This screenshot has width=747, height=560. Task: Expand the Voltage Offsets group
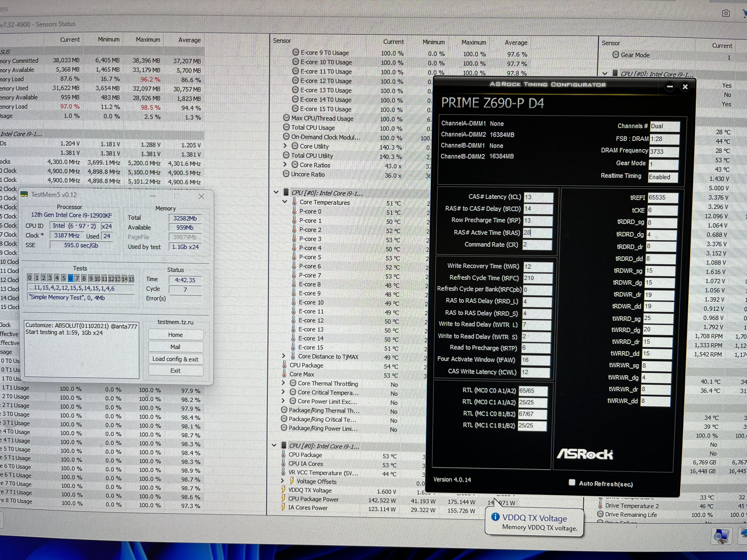point(283,481)
